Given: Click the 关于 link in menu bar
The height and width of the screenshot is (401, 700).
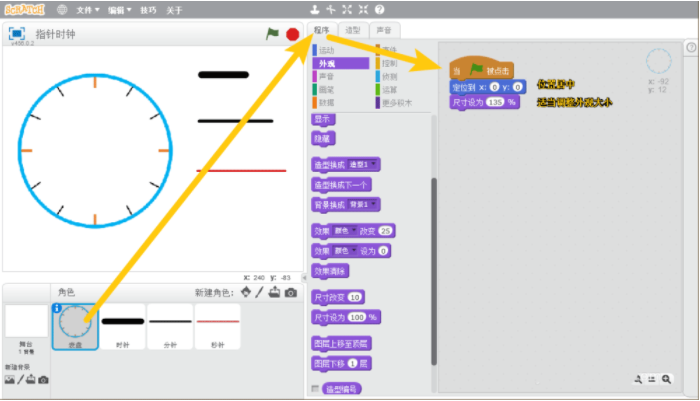Looking at the screenshot, I should pyautogui.click(x=174, y=9).
